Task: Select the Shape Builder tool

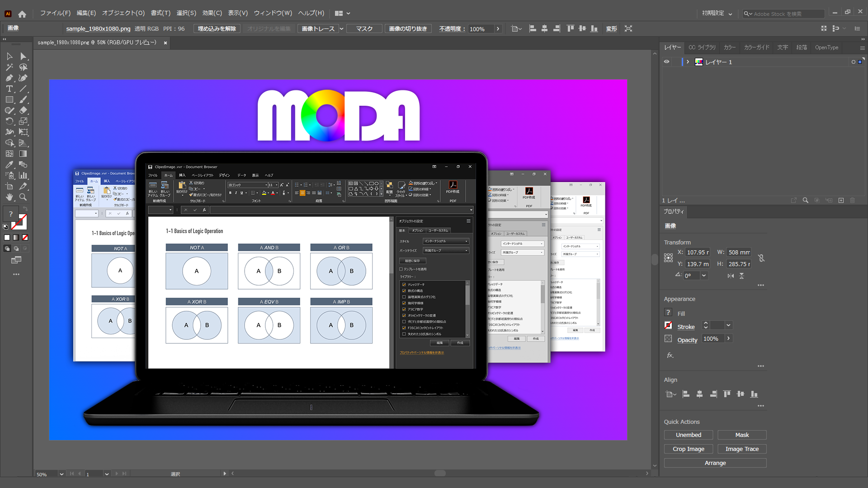Action: [9, 143]
